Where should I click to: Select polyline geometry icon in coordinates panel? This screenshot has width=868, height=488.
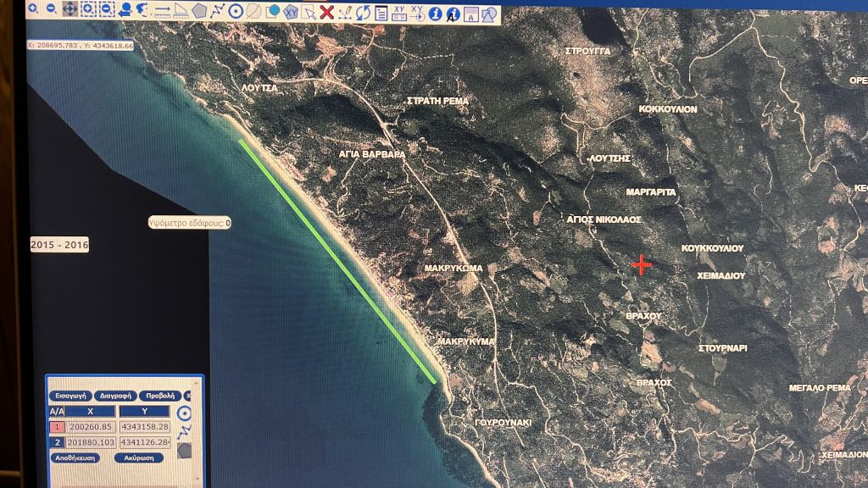tap(185, 432)
